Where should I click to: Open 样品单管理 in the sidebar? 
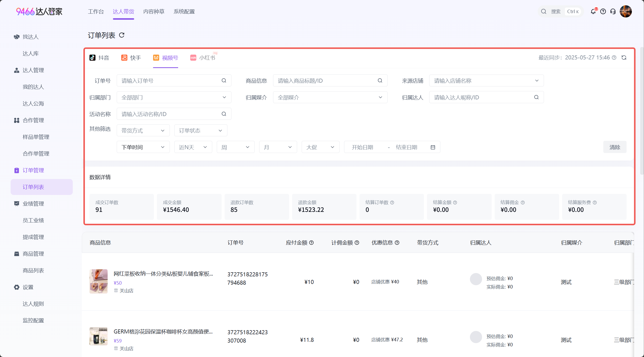coord(36,137)
